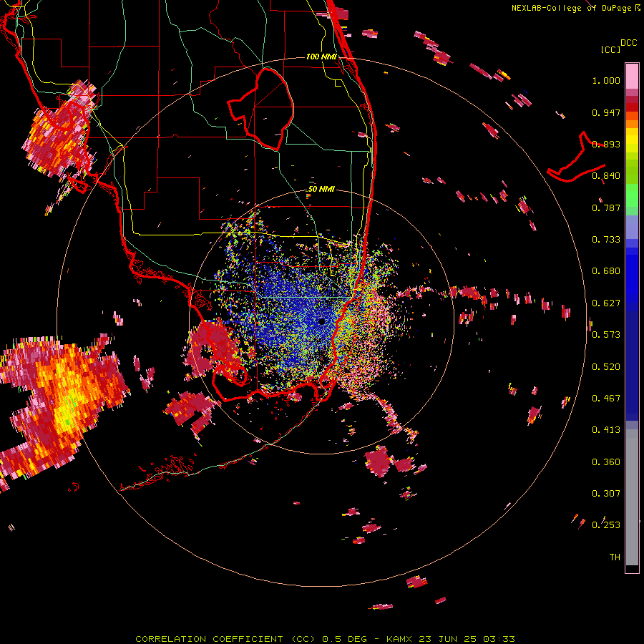Image resolution: width=644 pixels, height=644 pixels.
Task: Pick the bright green color bar segment
Action: (632, 195)
